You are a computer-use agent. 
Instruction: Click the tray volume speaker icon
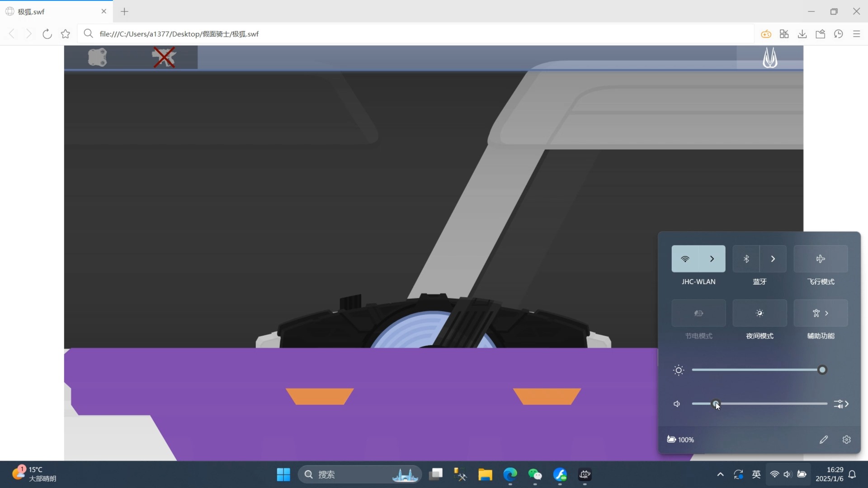point(788,474)
